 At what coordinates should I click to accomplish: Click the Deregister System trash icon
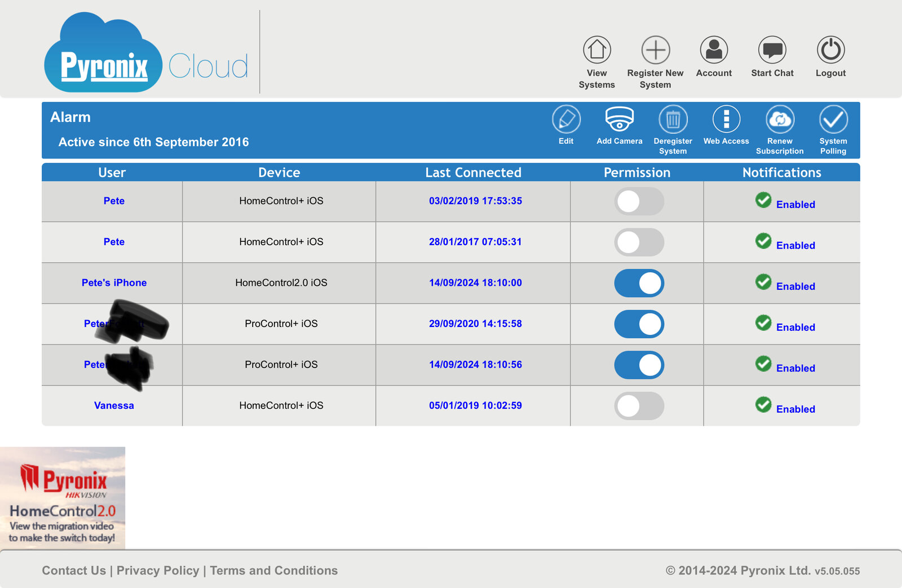coord(673,119)
